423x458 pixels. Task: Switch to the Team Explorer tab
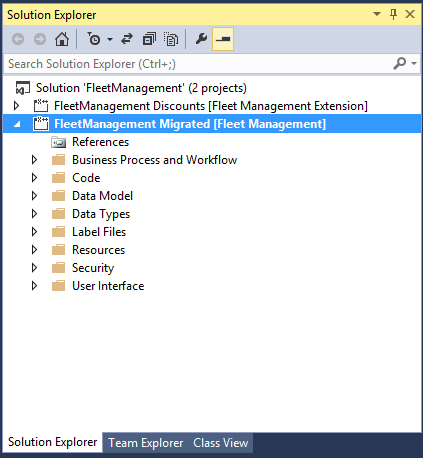(146, 443)
